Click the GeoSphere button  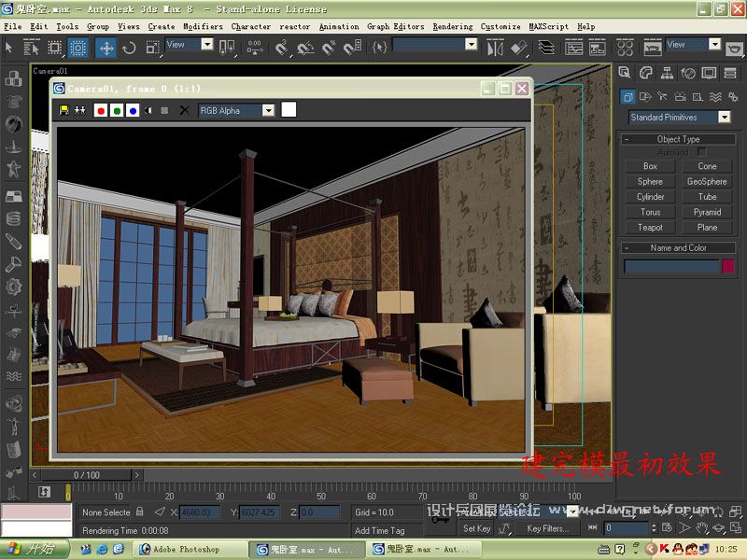pyautogui.click(x=707, y=181)
